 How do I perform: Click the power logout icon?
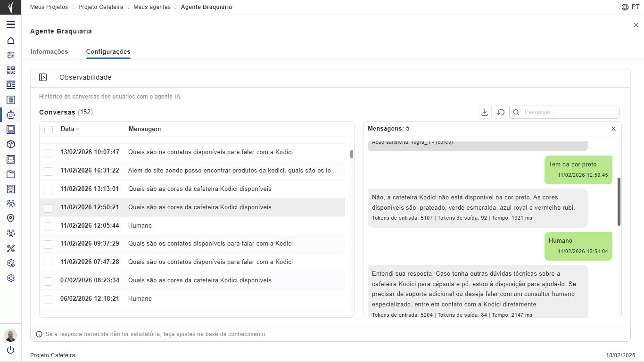[x=11, y=350]
